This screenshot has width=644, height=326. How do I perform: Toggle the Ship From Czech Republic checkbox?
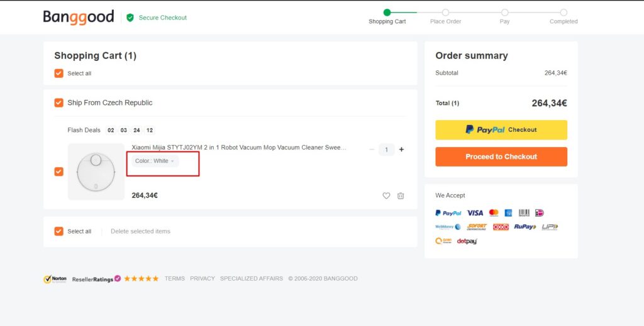click(58, 102)
